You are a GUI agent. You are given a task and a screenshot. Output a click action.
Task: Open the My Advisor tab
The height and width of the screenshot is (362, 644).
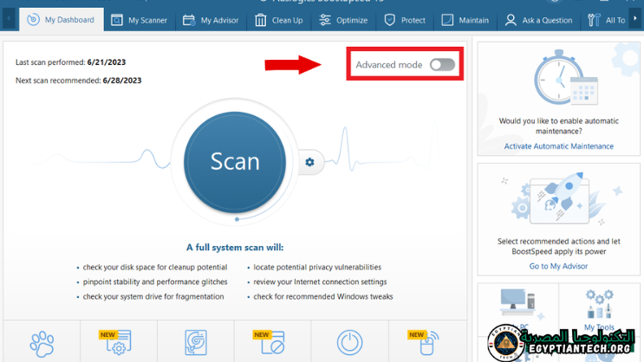(211, 20)
